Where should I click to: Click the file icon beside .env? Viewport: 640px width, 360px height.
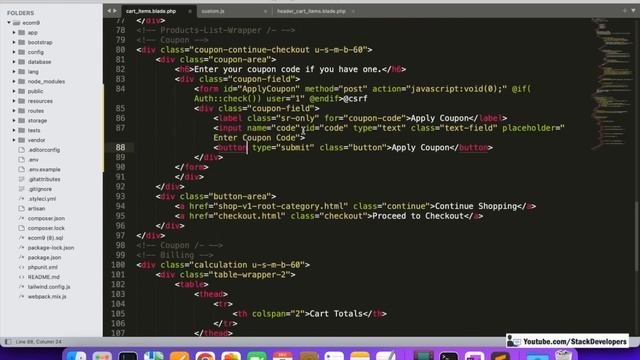coord(22,160)
